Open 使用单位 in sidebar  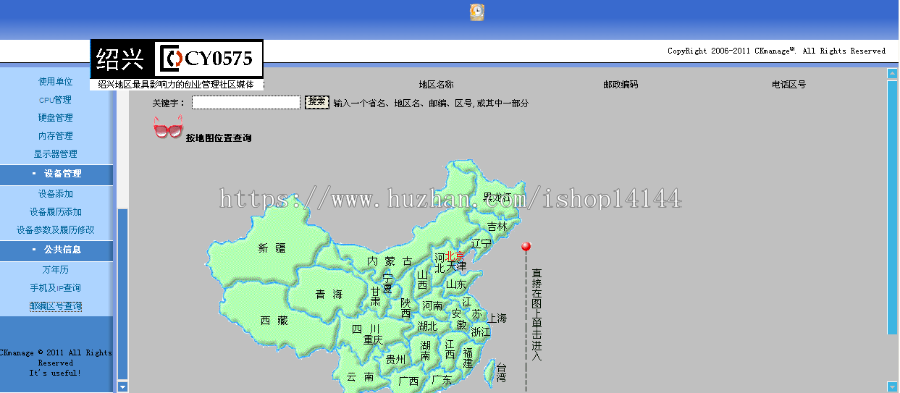[x=55, y=81]
